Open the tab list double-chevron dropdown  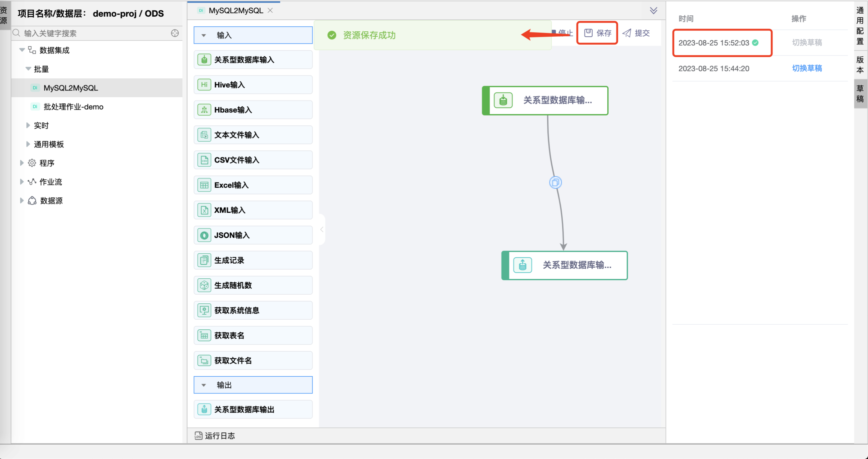tap(653, 11)
